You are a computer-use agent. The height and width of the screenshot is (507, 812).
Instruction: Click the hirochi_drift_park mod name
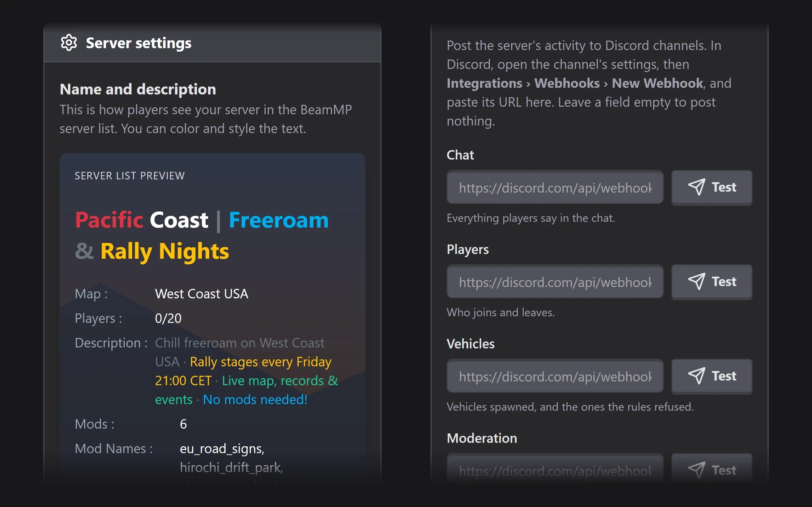(x=231, y=468)
